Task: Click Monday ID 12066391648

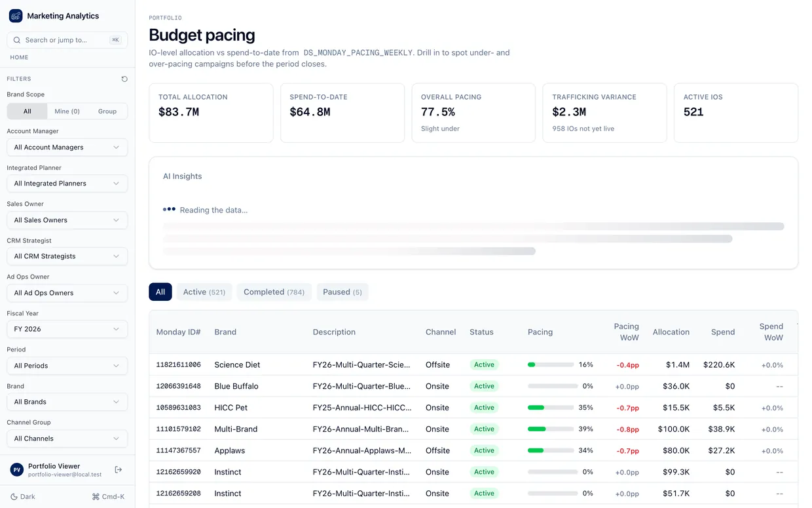Action: point(178,386)
